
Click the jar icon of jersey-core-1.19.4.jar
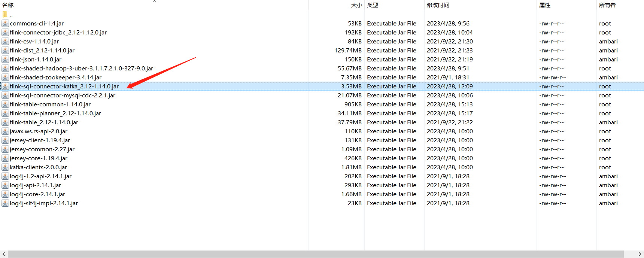(5, 158)
